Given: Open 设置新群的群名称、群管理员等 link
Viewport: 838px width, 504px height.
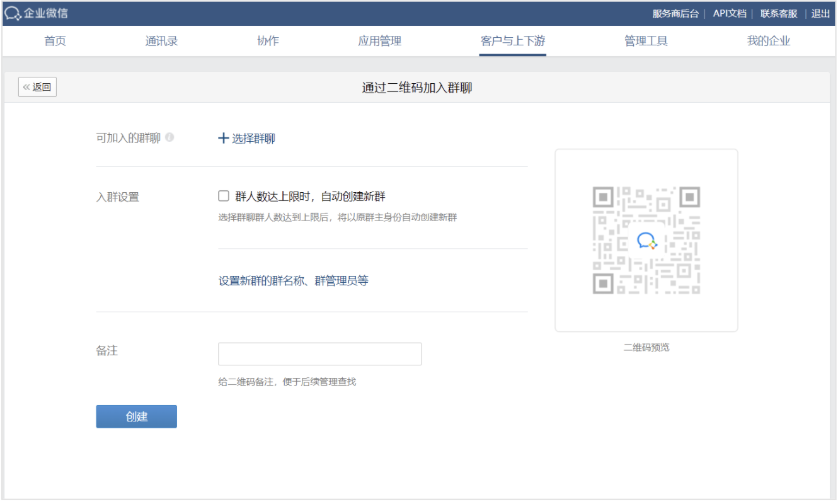Looking at the screenshot, I should [294, 281].
